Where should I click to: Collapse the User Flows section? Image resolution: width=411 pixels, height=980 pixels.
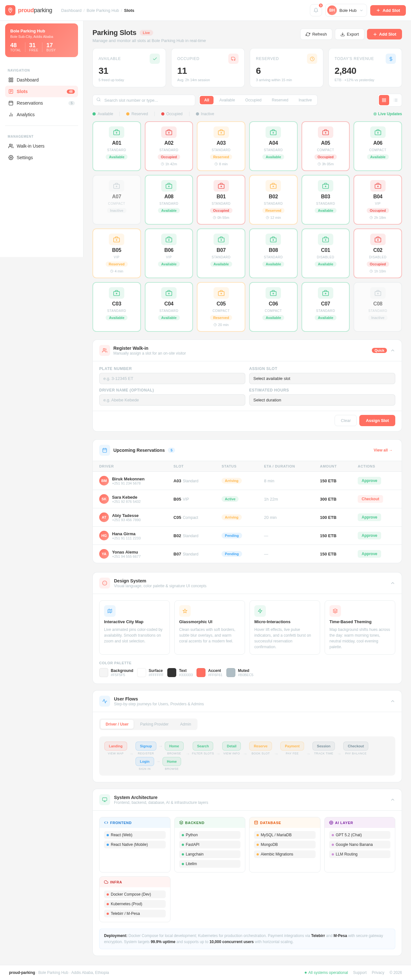[392, 701]
